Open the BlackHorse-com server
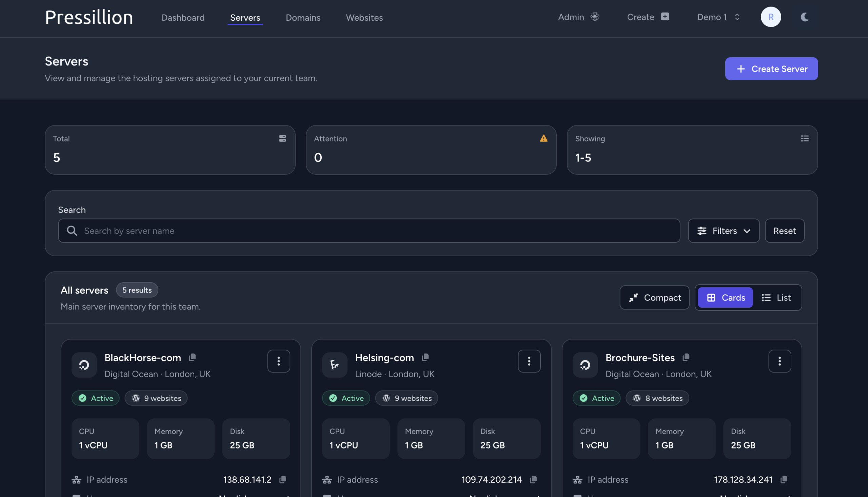 [142, 358]
